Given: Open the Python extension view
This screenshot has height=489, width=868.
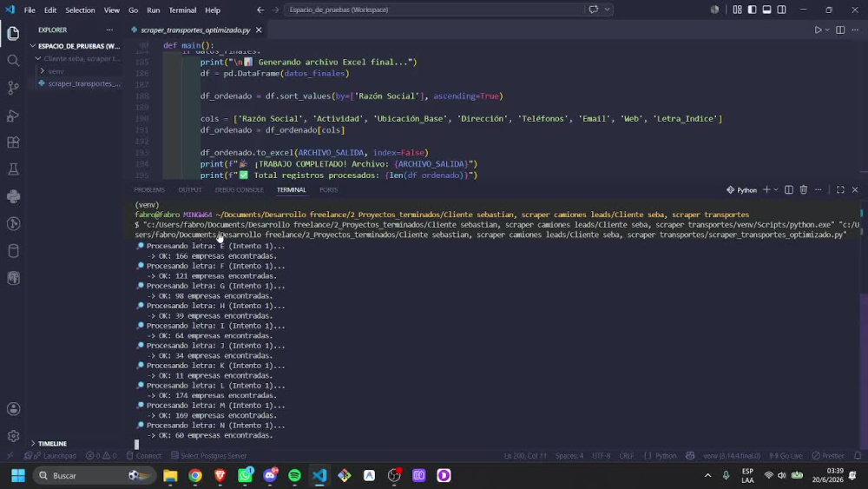Looking at the screenshot, I should click(13, 196).
